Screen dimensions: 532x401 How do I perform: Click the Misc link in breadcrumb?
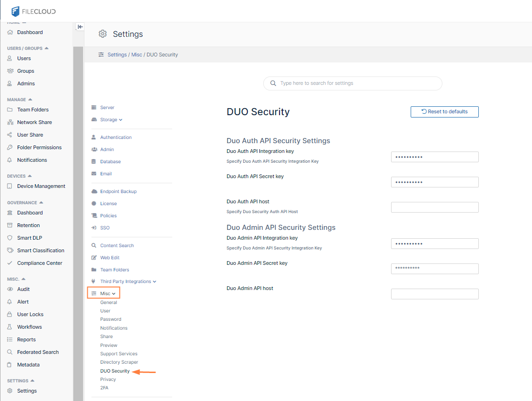tap(136, 55)
